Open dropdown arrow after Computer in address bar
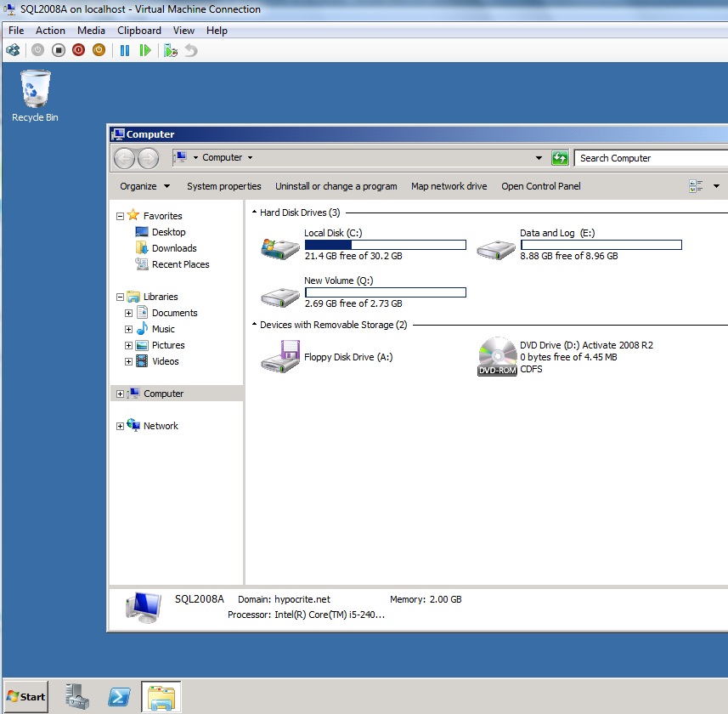The image size is (728, 714). [251, 157]
